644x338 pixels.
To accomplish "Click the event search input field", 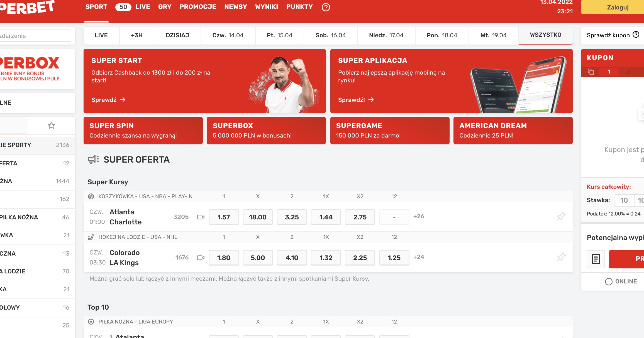I will (x=35, y=36).
